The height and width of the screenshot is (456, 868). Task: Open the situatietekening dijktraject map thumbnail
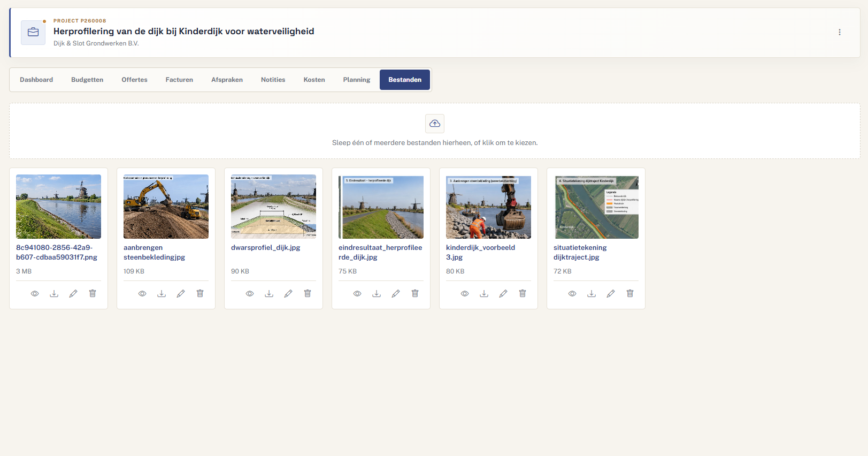click(x=596, y=207)
